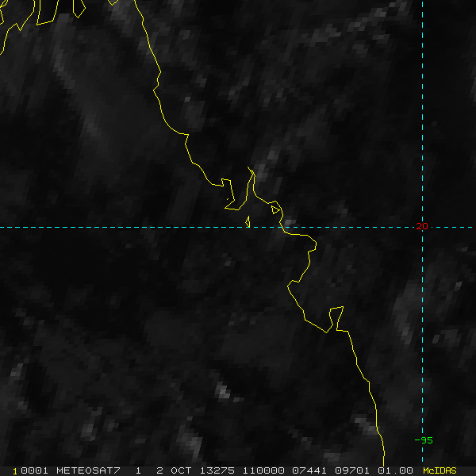Viewport: 476px width, 476px height.
Task: Select the 2 OCT date text
Action: (x=175, y=470)
